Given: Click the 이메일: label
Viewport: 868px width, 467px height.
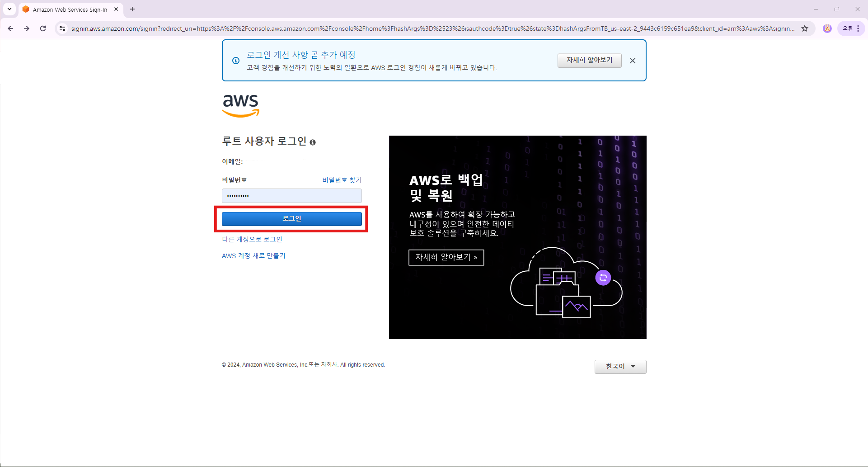Looking at the screenshot, I should (232, 161).
